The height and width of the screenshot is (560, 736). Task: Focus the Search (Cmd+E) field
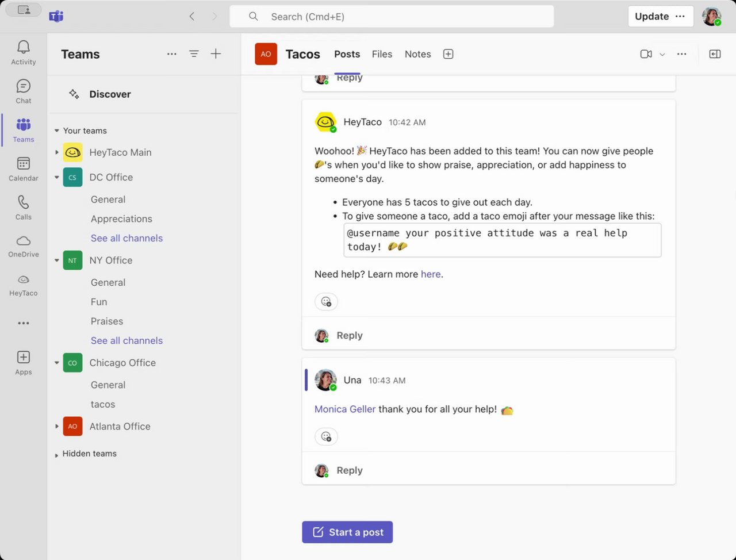pyautogui.click(x=392, y=17)
